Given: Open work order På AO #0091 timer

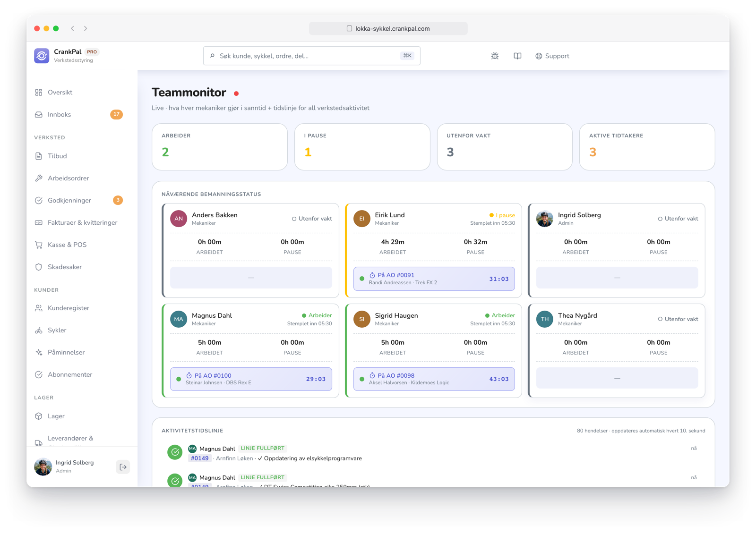Looking at the screenshot, I should pyautogui.click(x=434, y=279).
